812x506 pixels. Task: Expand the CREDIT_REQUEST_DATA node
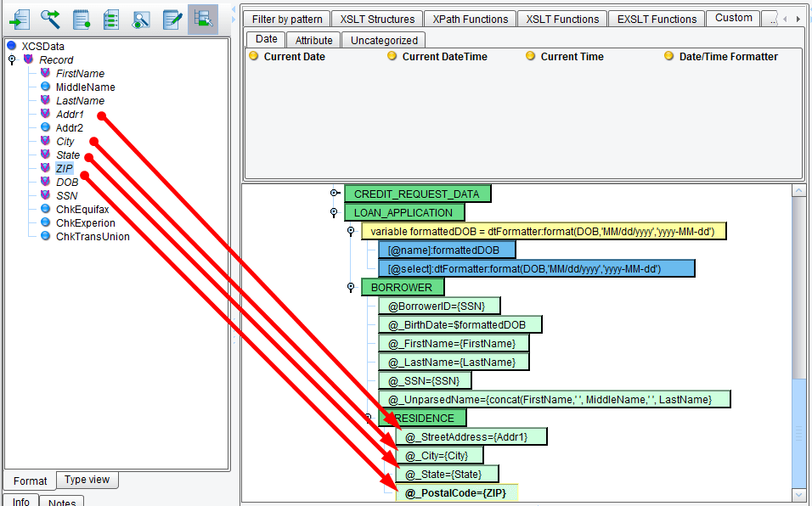tap(335, 194)
